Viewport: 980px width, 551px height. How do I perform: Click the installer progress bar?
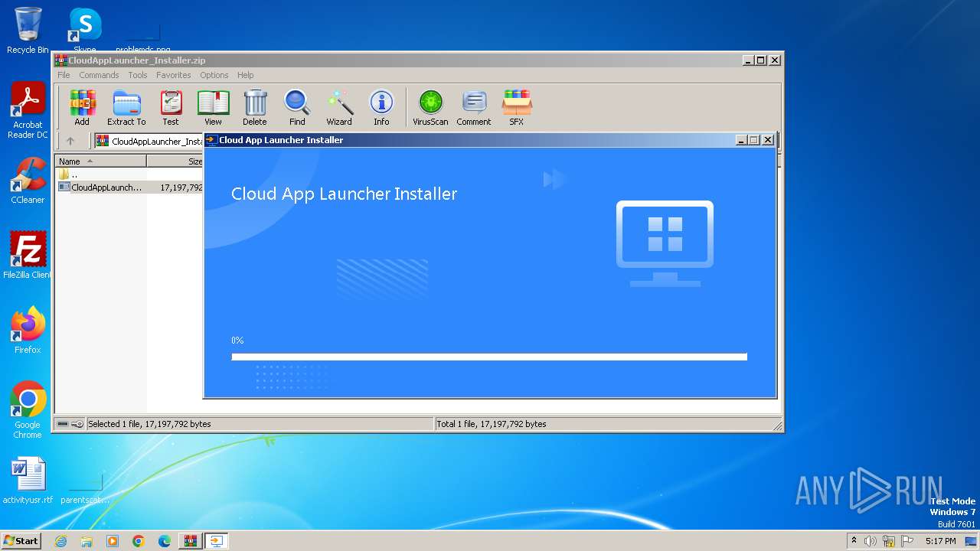(489, 357)
